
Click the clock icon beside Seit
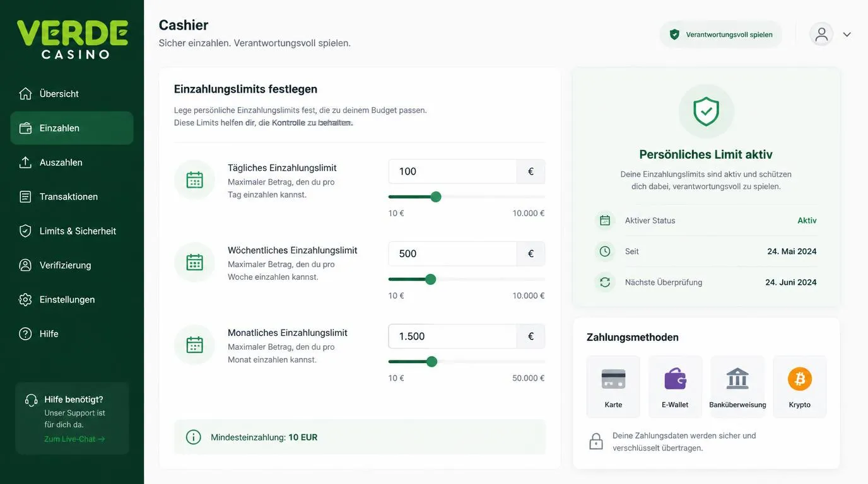pos(605,251)
